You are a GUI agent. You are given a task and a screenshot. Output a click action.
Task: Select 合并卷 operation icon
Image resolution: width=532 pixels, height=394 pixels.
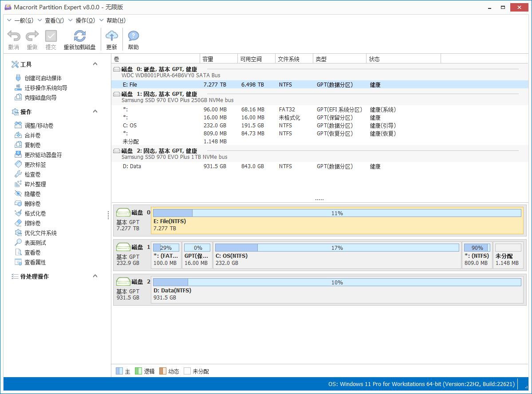[18, 135]
